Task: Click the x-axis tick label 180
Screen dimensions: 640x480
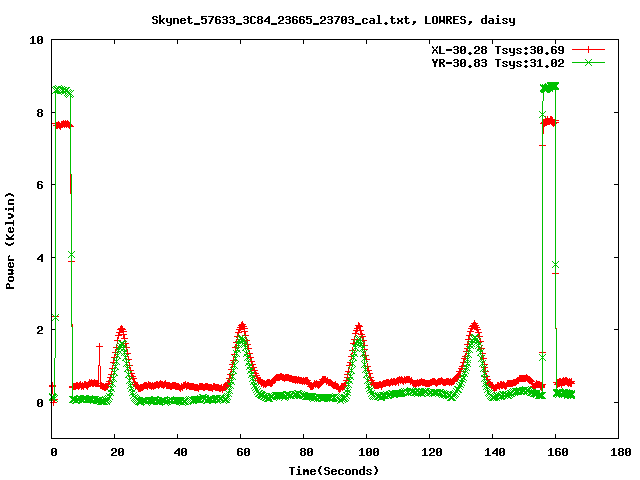Action: tap(621, 452)
